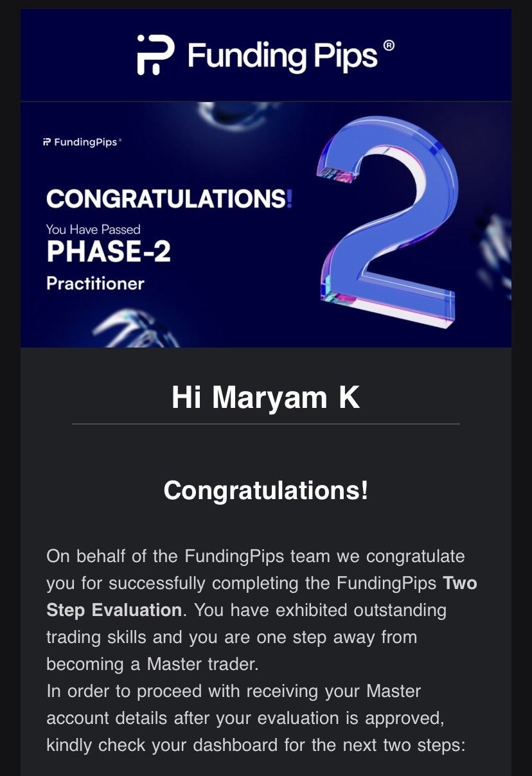Tap the Funding Pips wordmark in header
This screenshot has height=776, width=532.
(x=282, y=56)
